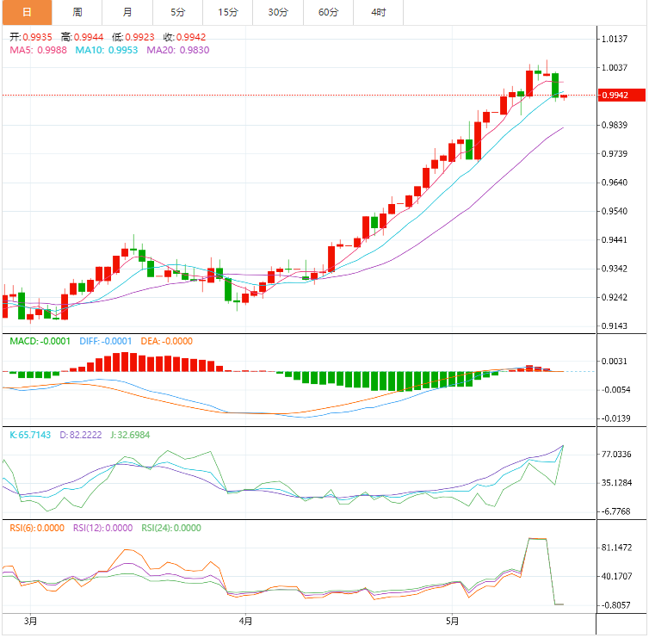Viewport: 649px width, 644px height.
Task: Switch to the 日 daily chart tab
Action: (27, 12)
